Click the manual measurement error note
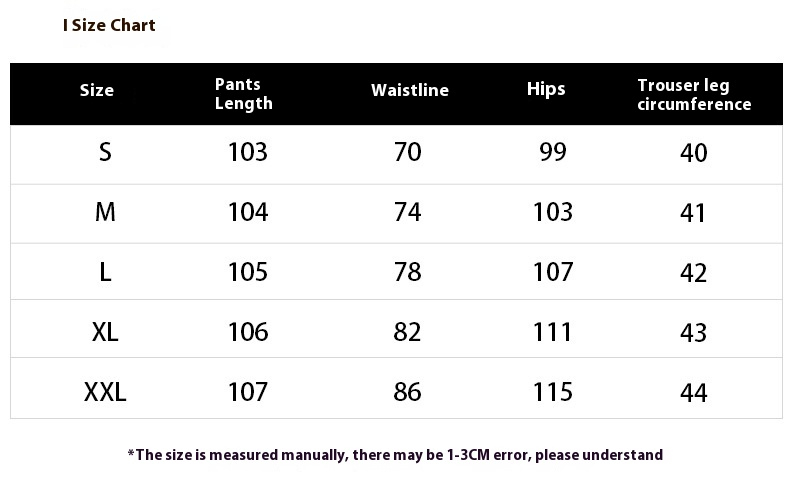 (396, 455)
